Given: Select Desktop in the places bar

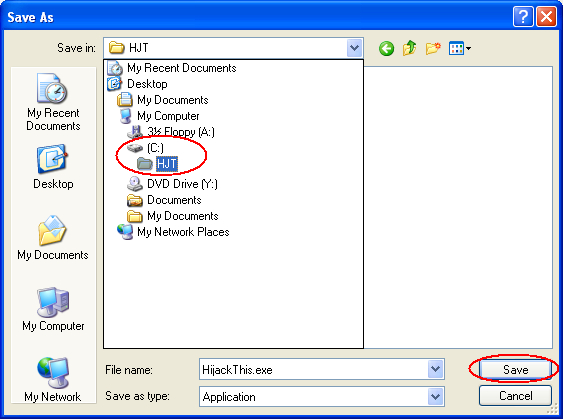Looking at the screenshot, I should tap(53, 167).
